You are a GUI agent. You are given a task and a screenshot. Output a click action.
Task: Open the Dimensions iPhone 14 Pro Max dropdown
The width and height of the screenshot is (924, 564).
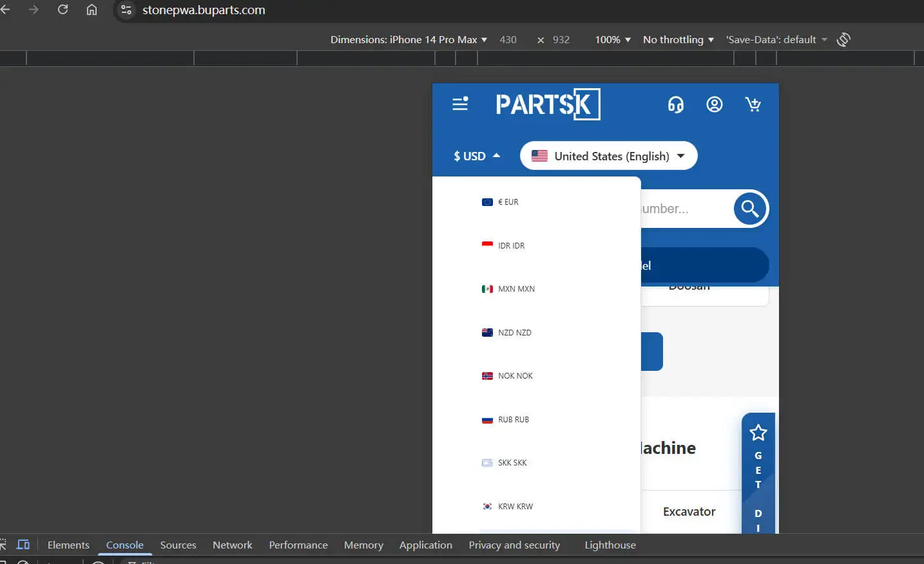coord(409,40)
